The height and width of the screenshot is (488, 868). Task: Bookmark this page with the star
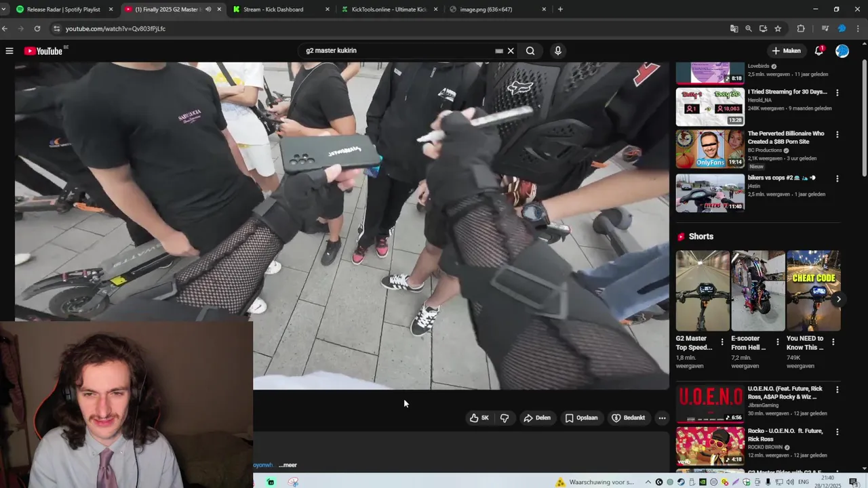[x=778, y=28]
